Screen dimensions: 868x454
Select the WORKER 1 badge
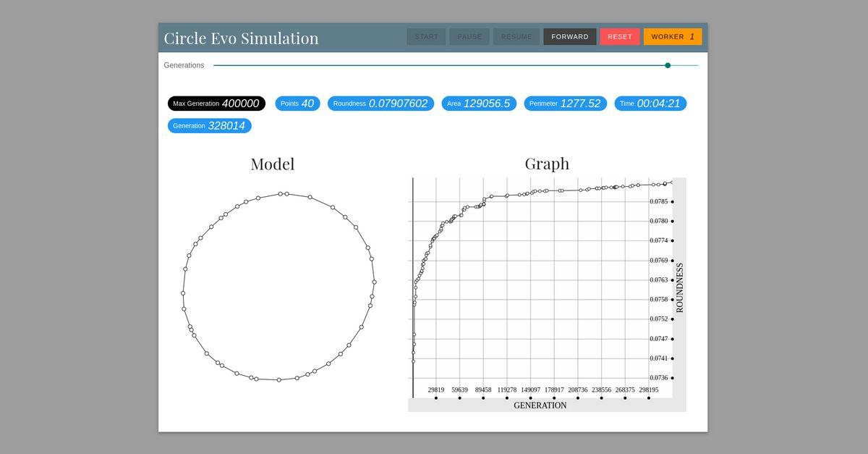[672, 36]
